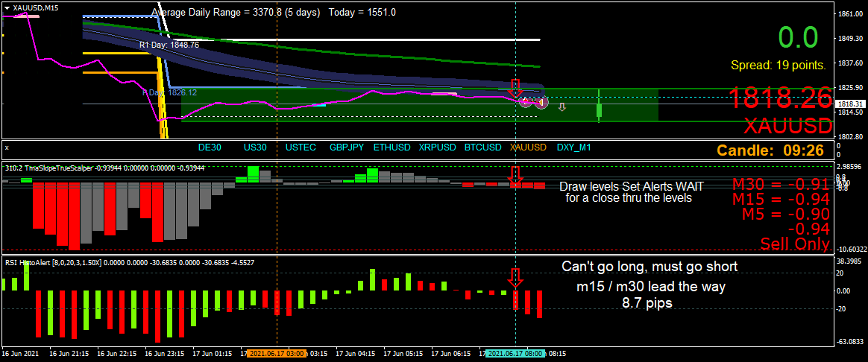Click the 17 Jun 06:15 time label

[450, 353]
